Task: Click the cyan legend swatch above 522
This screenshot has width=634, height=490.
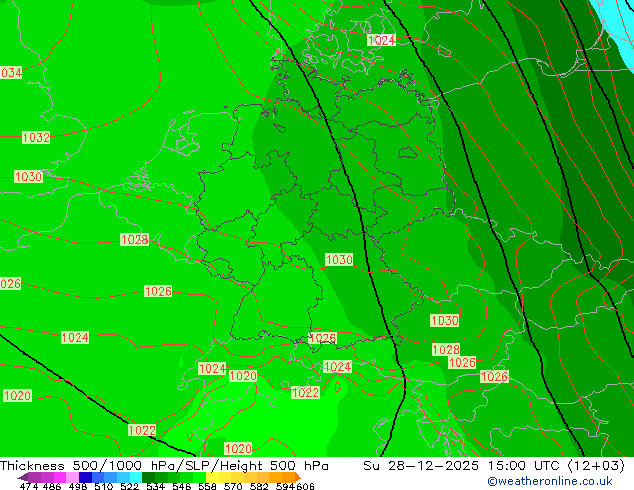Action: 136,477
